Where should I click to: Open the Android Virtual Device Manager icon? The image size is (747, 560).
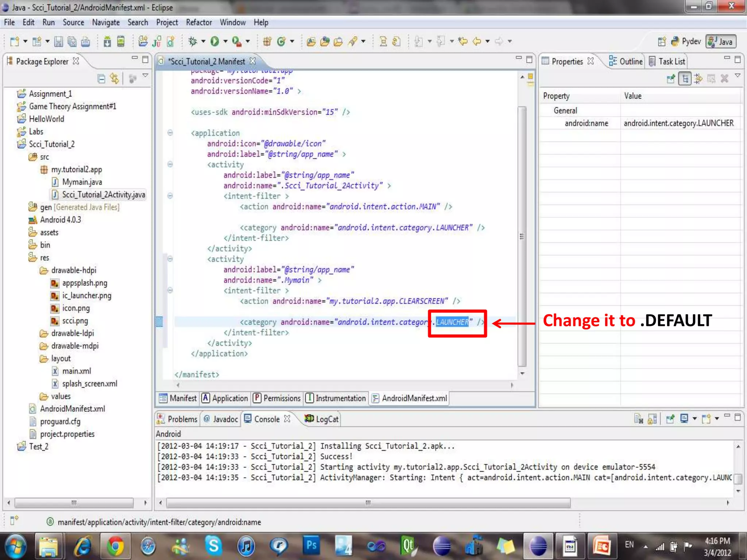point(121,42)
